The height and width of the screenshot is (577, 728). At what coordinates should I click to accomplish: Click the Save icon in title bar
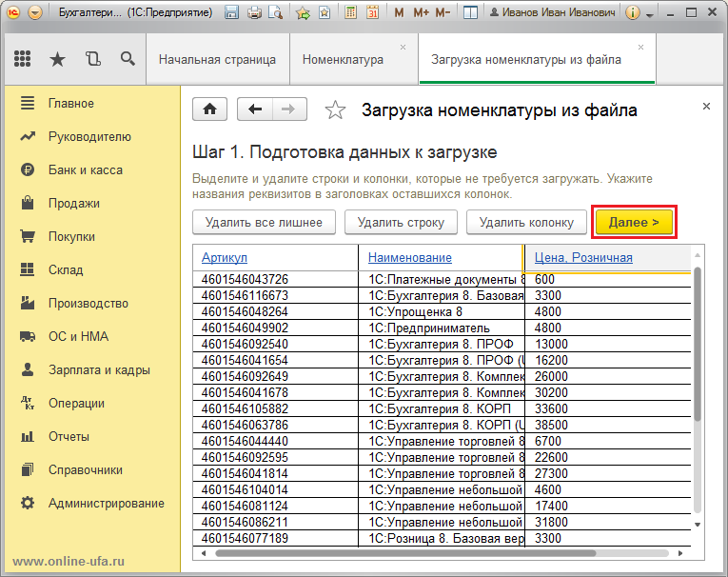point(231,12)
